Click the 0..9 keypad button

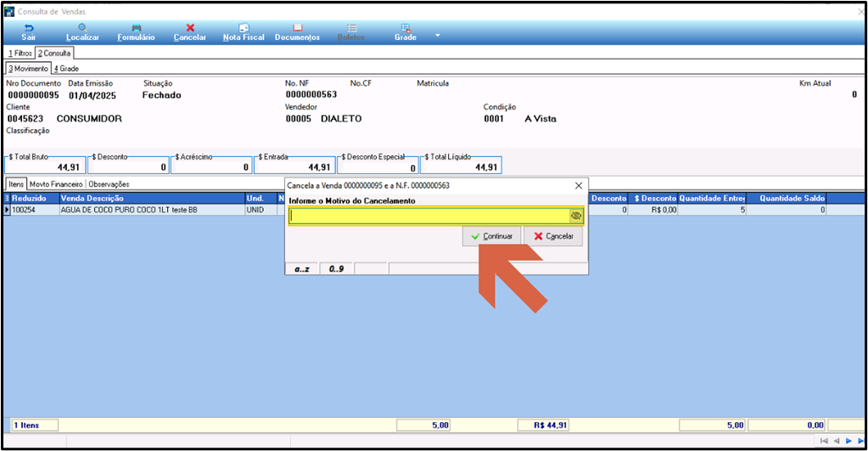pyautogui.click(x=336, y=268)
